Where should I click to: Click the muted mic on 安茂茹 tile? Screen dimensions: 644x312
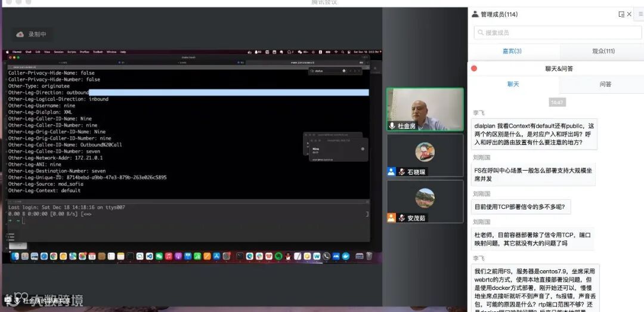(x=402, y=218)
